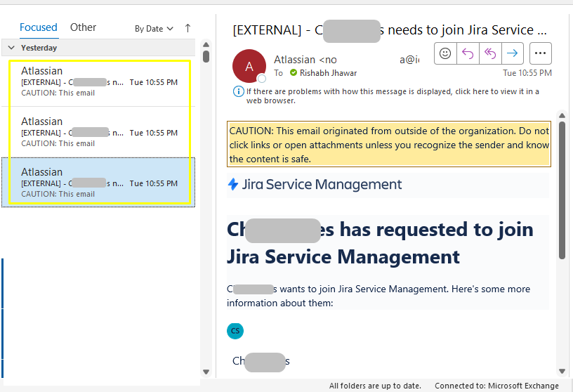Click the email subject line in reading pane
The height and width of the screenshot is (392, 573).
click(x=390, y=30)
